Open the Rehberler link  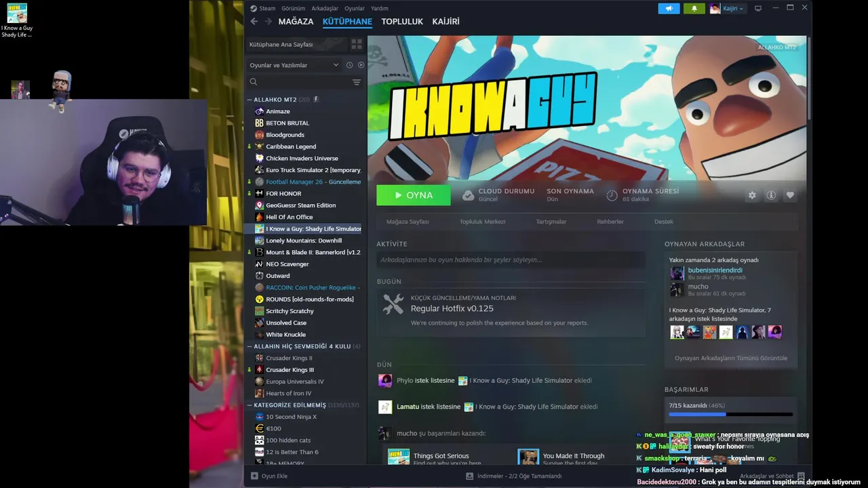[x=610, y=222]
